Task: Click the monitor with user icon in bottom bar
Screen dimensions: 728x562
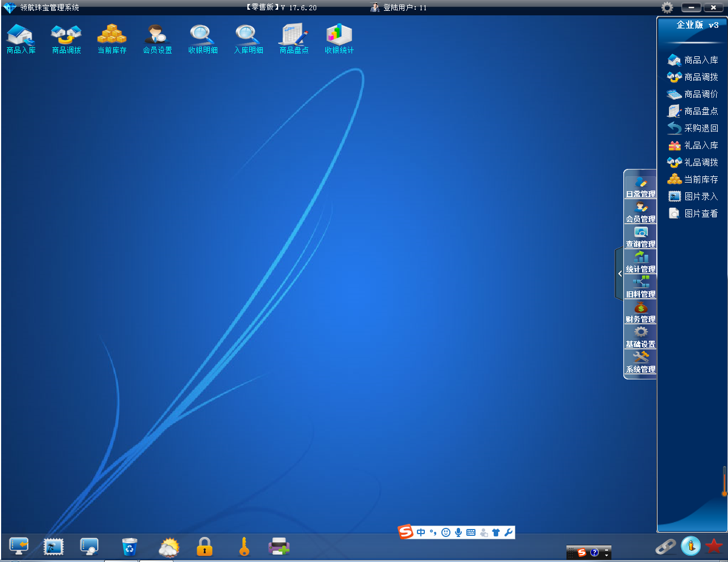Action: 89,547
